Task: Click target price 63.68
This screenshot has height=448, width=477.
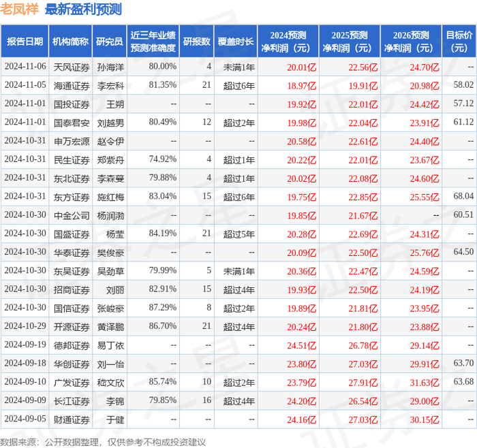Action: (x=463, y=381)
